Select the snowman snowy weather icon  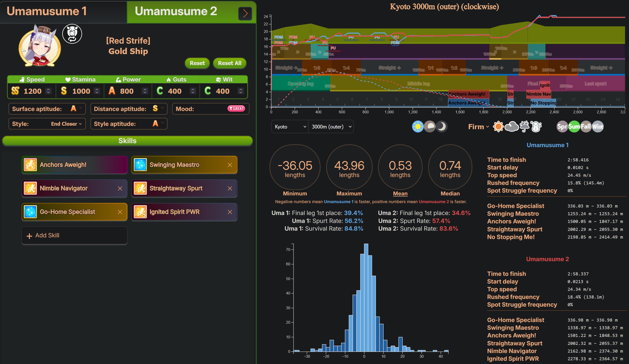[536, 127]
